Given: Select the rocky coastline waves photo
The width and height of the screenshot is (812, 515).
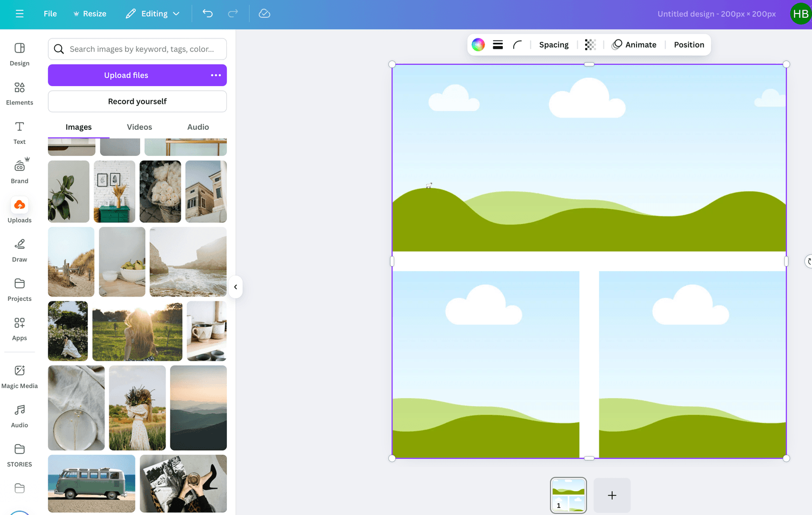Looking at the screenshot, I should tap(188, 262).
